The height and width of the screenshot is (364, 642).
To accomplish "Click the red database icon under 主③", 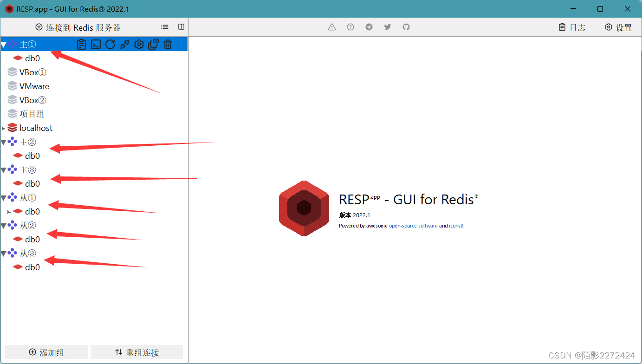I will [18, 183].
